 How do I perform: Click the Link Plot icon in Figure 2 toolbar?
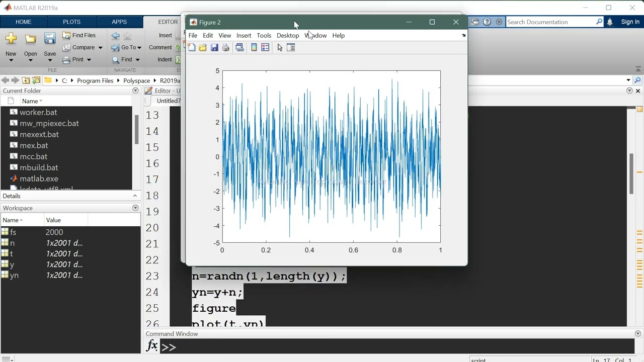239,47
